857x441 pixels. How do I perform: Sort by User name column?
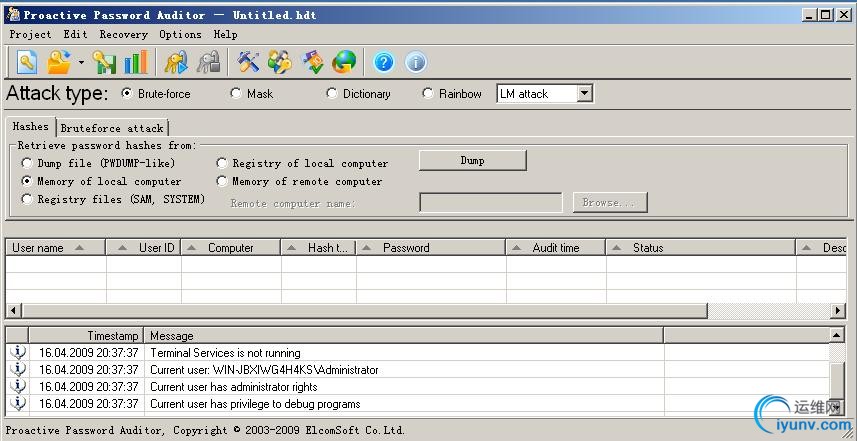point(55,248)
